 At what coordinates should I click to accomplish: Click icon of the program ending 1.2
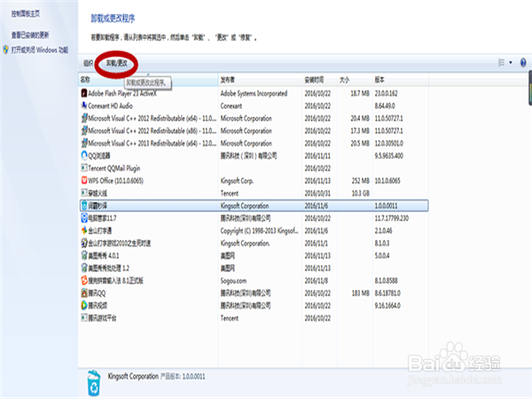(84, 268)
